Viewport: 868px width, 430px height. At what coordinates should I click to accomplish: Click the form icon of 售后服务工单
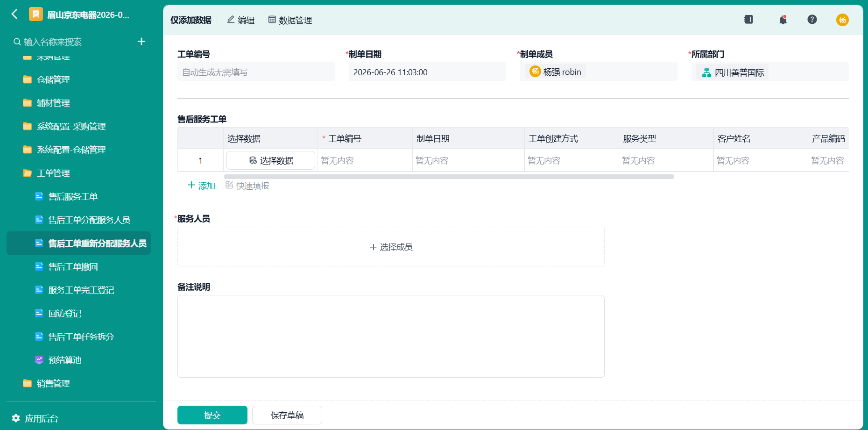coord(39,196)
